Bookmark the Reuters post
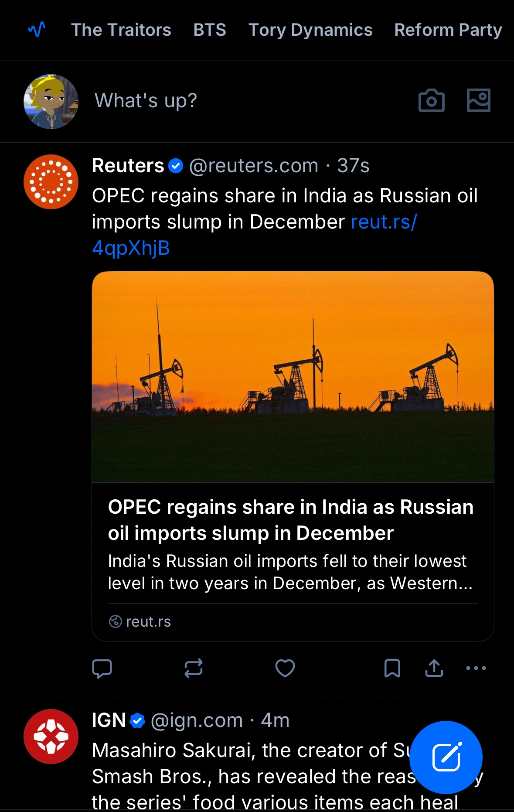The image size is (514, 812). coord(392,668)
